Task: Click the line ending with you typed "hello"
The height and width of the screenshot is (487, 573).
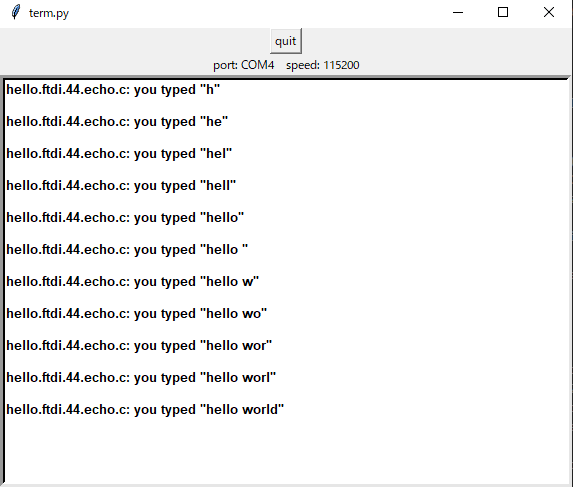Action: (x=125, y=218)
